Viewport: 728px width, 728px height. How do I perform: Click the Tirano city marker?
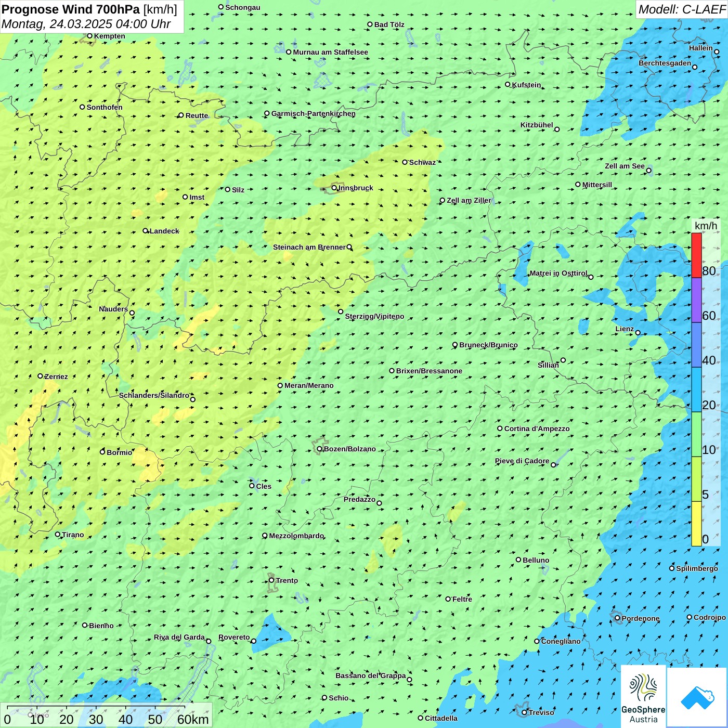(58, 534)
